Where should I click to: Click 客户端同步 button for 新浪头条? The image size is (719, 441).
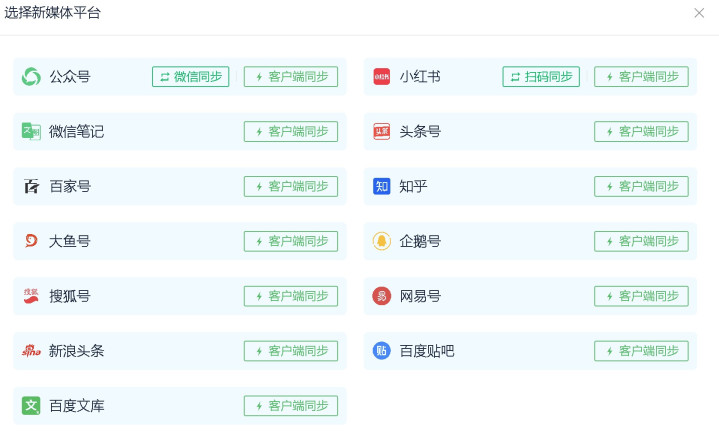coord(291,351)
